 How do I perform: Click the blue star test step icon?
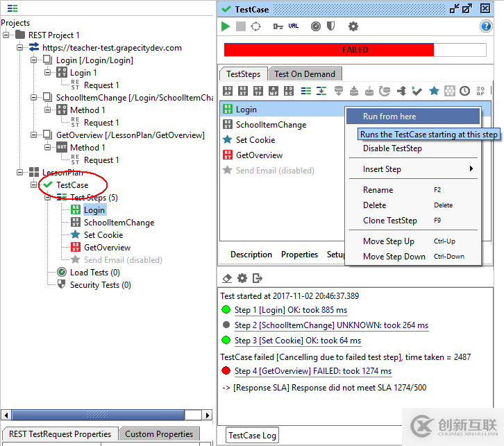pos(434,91)
